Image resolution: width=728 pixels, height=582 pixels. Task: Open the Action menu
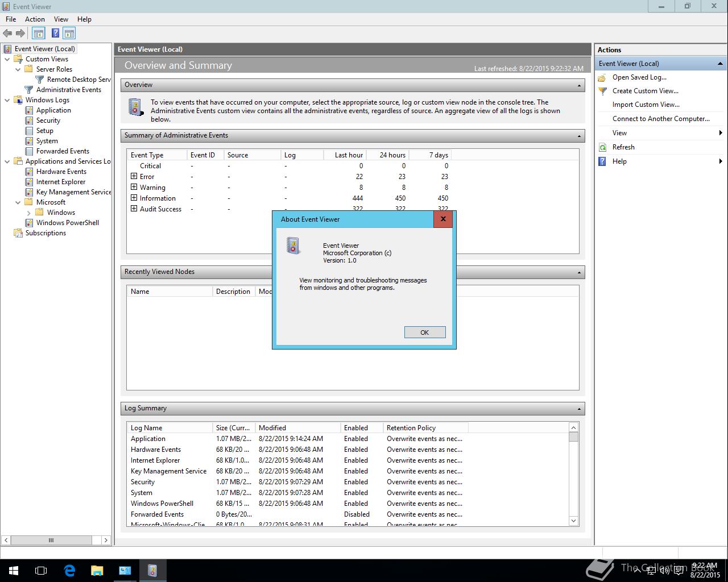[x=35, y=19]
